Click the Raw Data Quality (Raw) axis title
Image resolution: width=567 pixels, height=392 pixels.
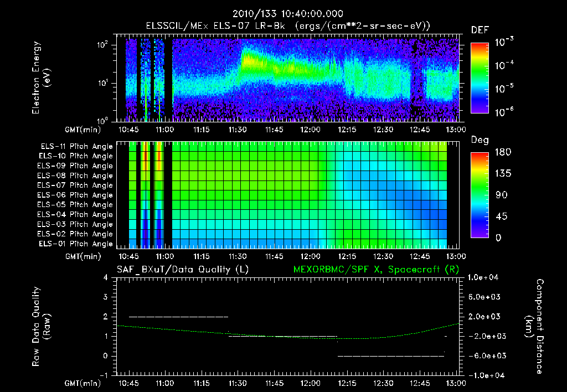(x=41, y=327)
